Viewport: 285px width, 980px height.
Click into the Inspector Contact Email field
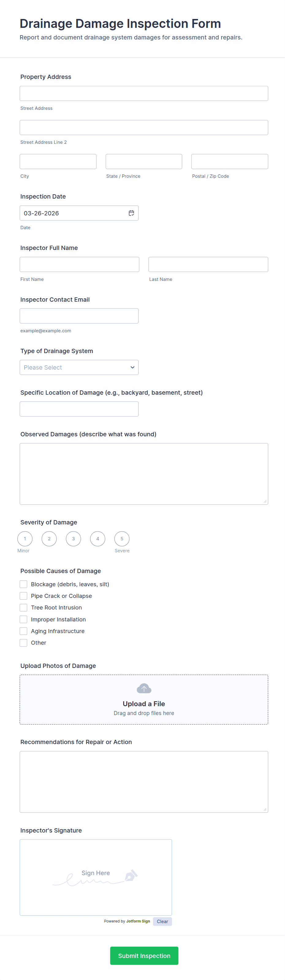coord(79,316)
